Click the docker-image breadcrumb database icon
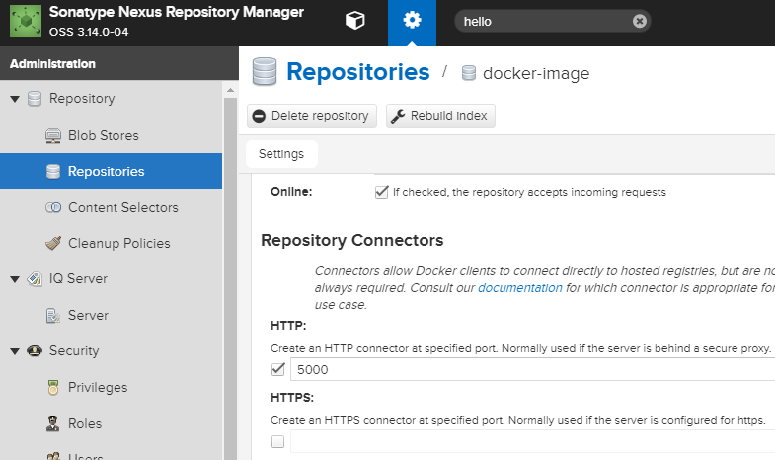Image resolution: width=775 pixels, height=460 pixels. [469, 73]
